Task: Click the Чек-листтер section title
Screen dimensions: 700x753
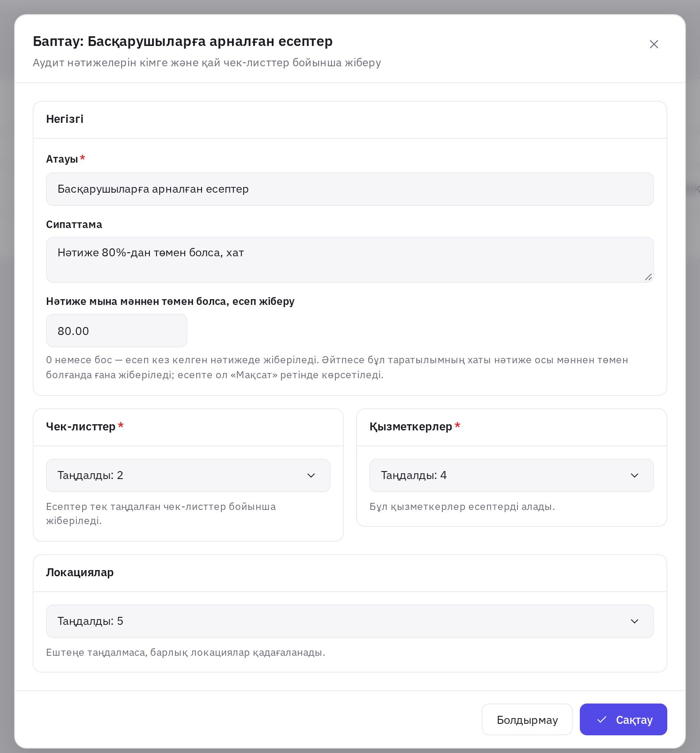Action: coord(81,426)
